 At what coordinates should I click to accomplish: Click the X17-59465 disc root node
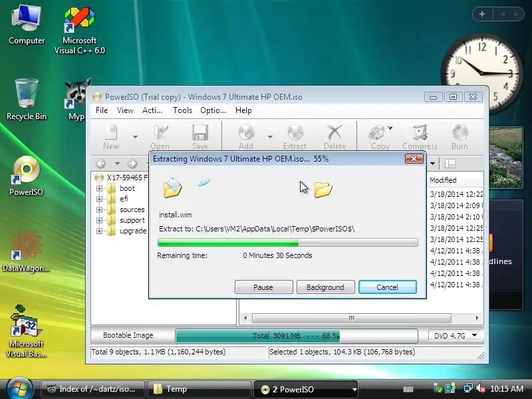(x=122, y=178)
